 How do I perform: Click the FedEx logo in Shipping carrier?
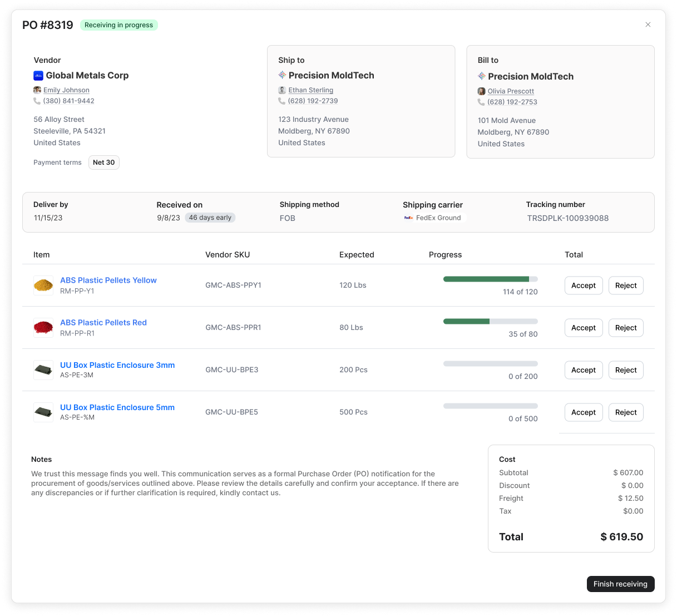(x=408, y=218)
